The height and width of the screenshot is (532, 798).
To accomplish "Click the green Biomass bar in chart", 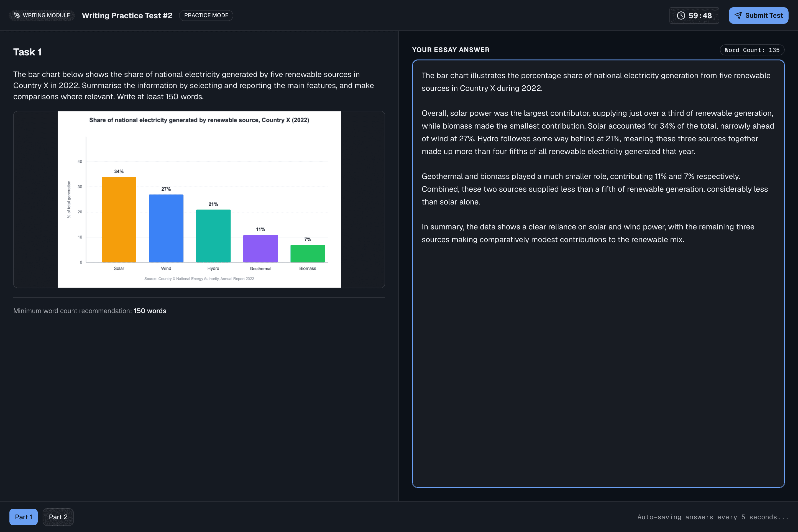I will coord(307,254).
